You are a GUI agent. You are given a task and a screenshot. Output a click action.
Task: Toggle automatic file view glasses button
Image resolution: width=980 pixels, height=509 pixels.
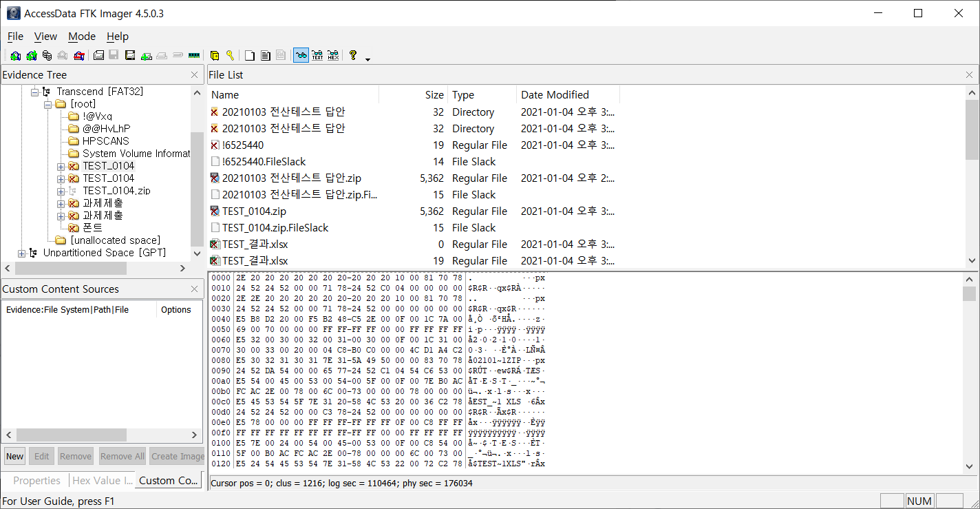301,56
